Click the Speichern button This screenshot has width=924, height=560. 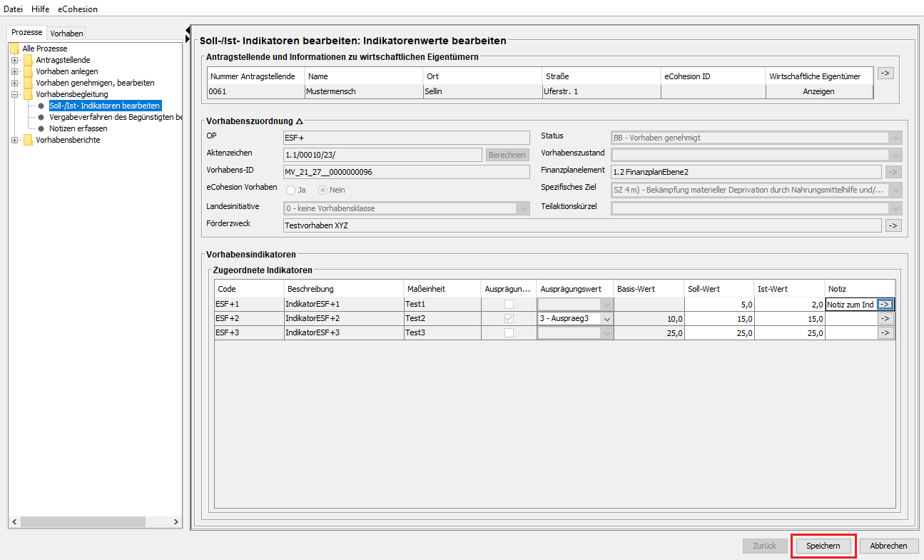tap(823, 546)
